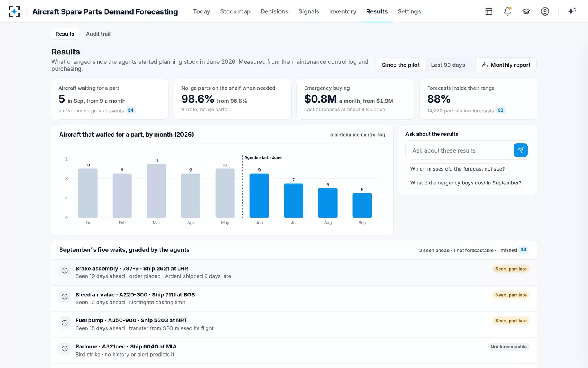Open the Signals tab
This screenshot has width=588, height=368.
[x=309, y=11]
